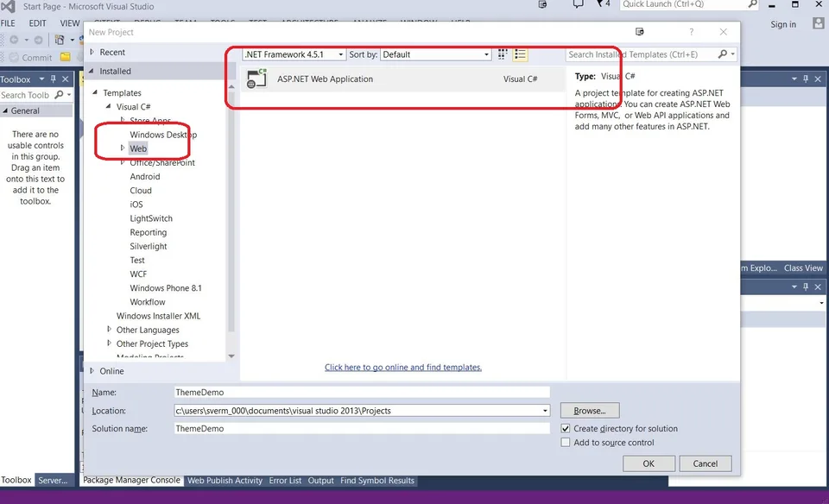Switch templates list to medium icons list view
This screenshot has height=504, width=829.
coord(520,54)
